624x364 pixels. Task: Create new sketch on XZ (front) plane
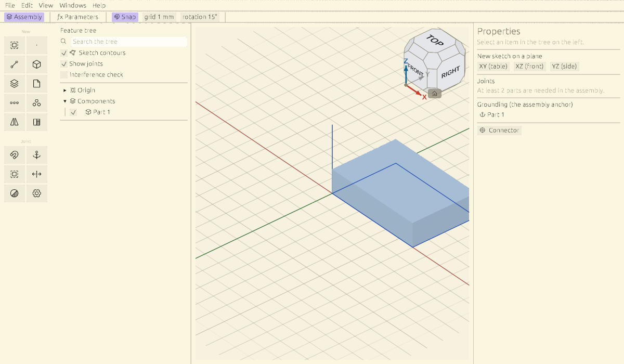tap(529, 66)
